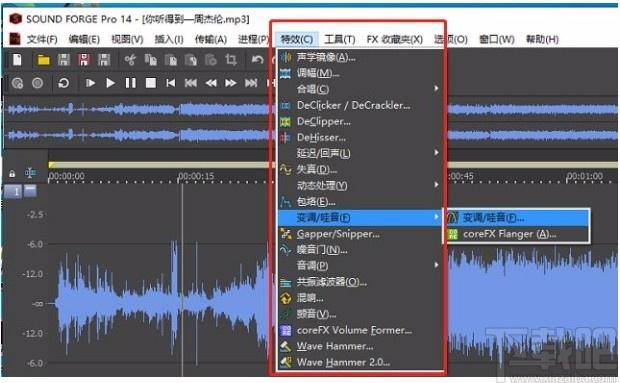
Task: Open the FX 收藏夹(X) menu
Action: coord(395,40)
